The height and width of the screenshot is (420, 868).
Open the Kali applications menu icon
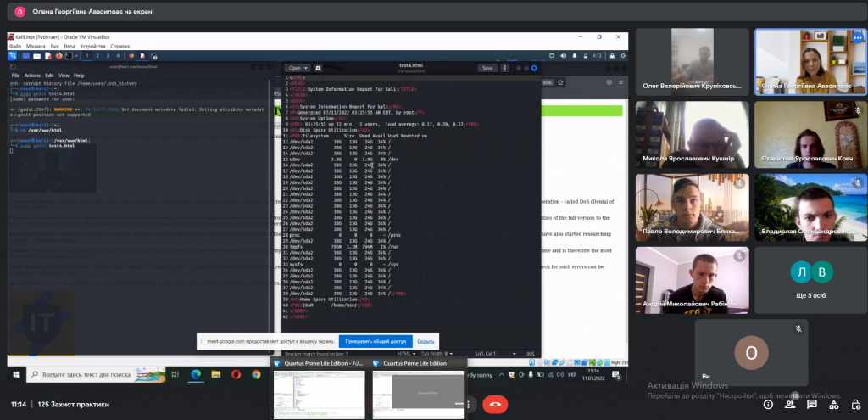13,56
